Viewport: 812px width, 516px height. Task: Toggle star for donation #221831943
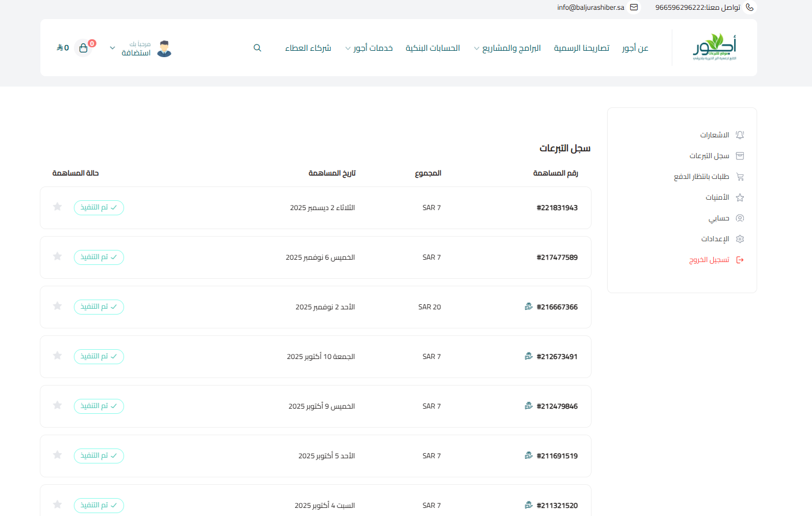pos(57,207)
